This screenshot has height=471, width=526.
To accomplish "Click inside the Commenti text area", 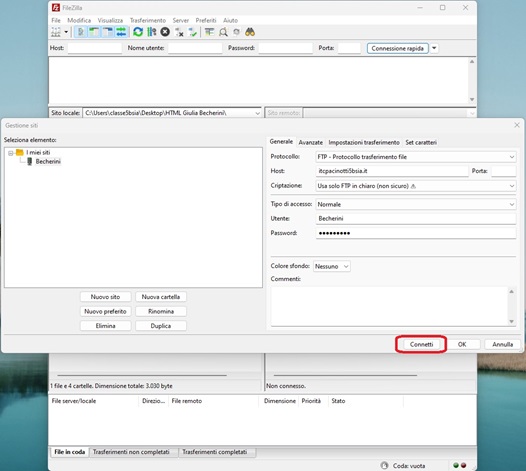I will 389,306.
